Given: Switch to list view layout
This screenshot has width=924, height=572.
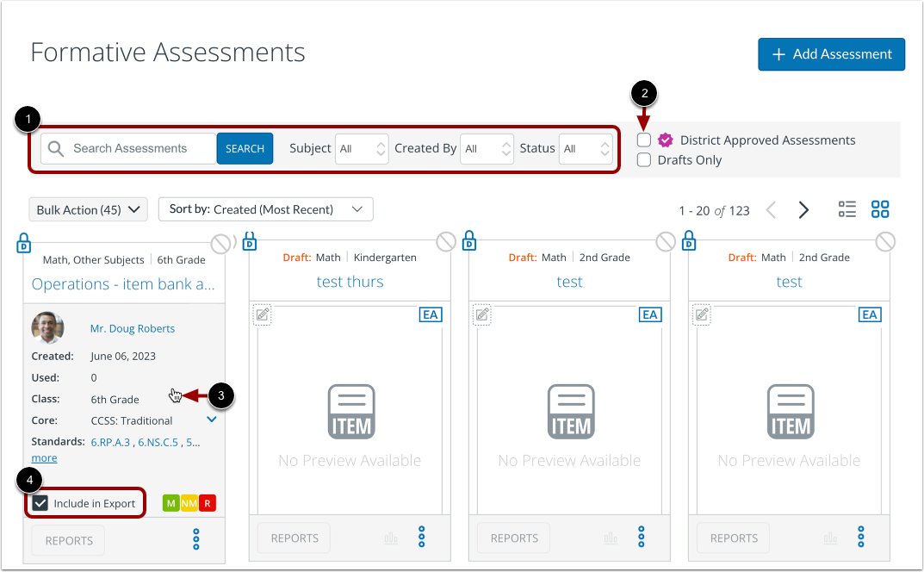Looking at the screenshot, I should pyautogui.click(x=846, y=208).
